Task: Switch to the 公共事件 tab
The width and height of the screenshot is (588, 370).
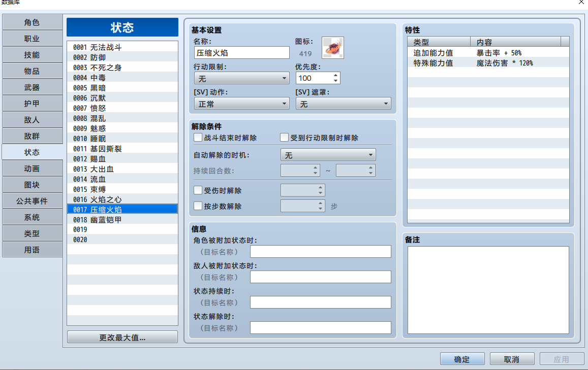Action: tap(32, 200)
